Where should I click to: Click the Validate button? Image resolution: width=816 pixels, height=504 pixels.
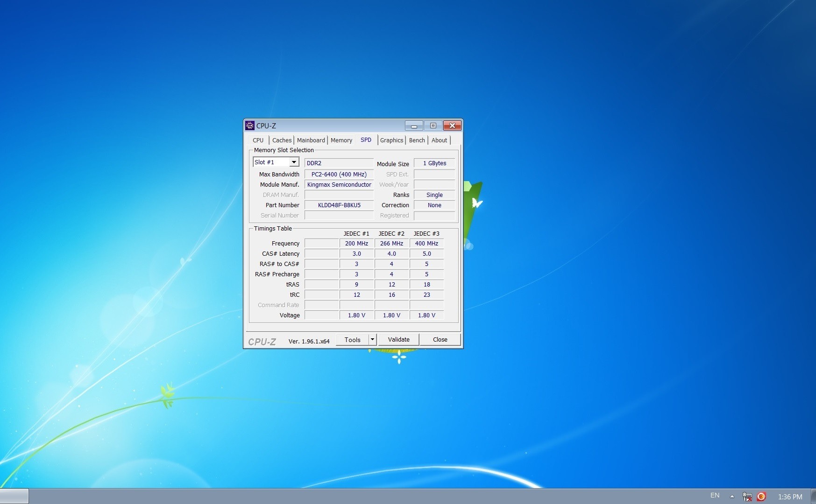tap(398, 340)
